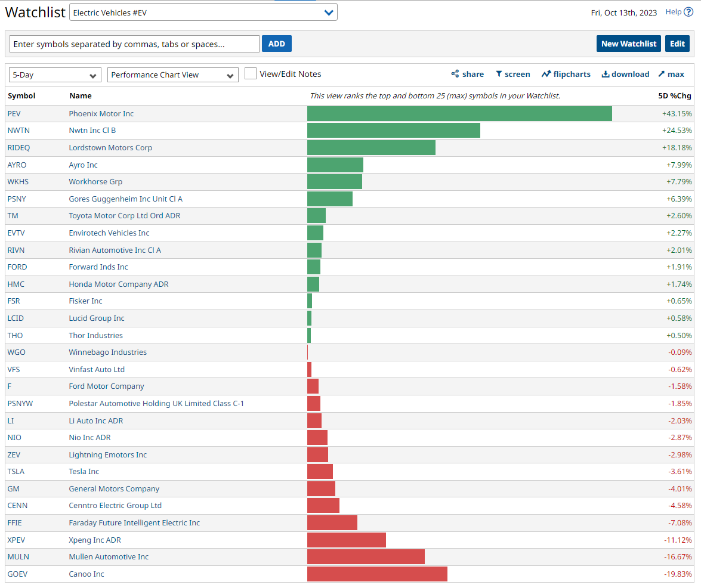This screenshot has height=588, width=701.
Task: Open the Phoenix Motor Inc name link
Action: (101, 113)
